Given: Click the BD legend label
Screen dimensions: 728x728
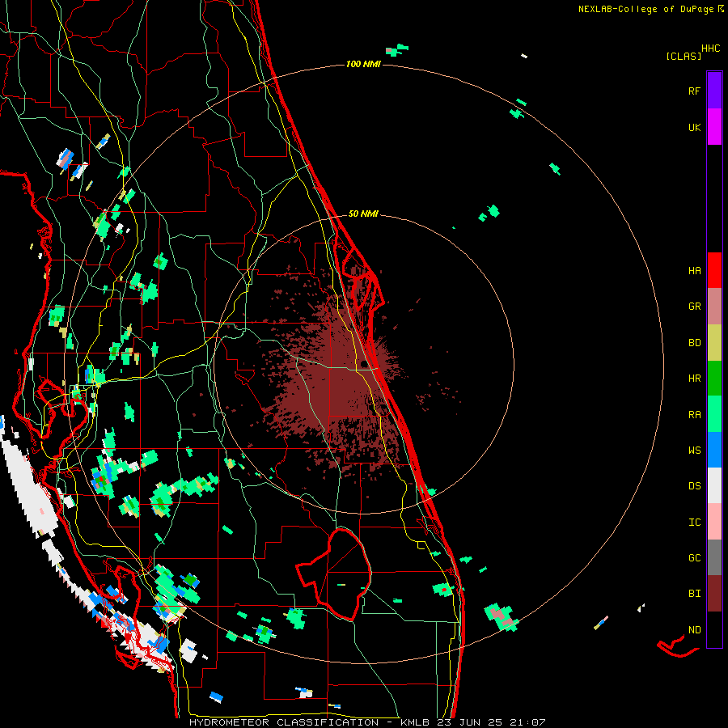Looking at the screenshot, I should [694, 343].
